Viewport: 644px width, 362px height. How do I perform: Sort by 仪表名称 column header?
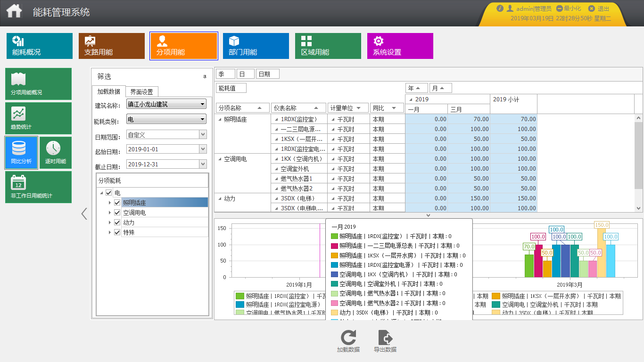(298, 108)
